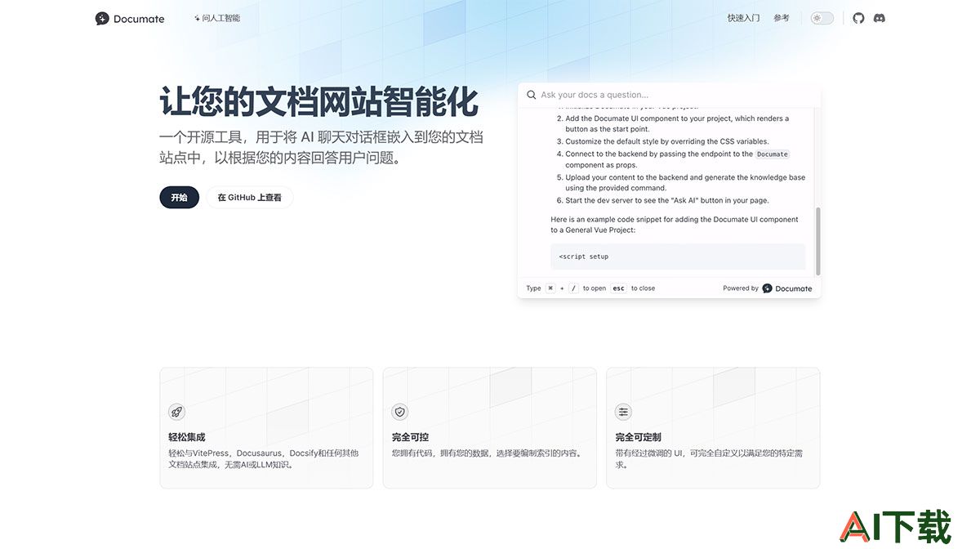Click the 'Powered by Documate' link
The height and width of the screenshot is (549, 980).
click(x=768, y=288)
